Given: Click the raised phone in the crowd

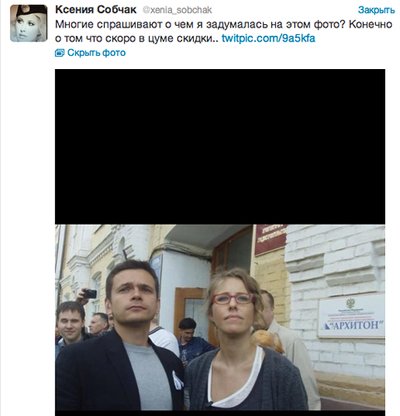Looking at the screenshot, I should point(90,294).
